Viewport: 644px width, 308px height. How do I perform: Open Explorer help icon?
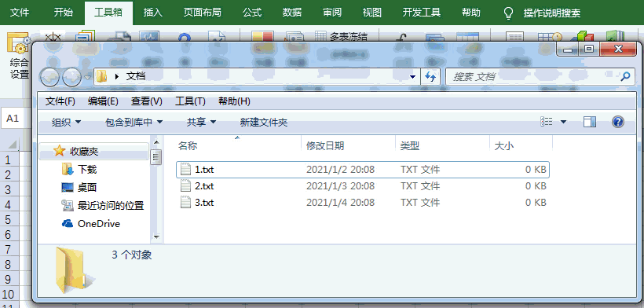tap(618, 122)
